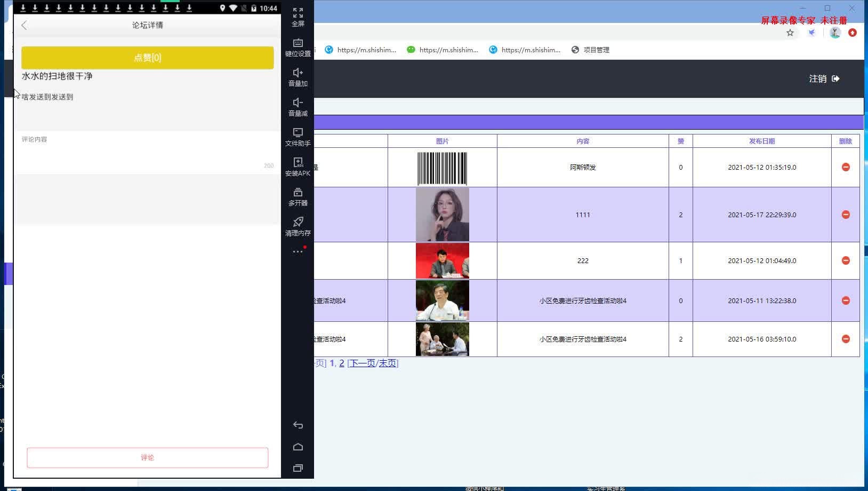The image size is (868, 491).
Task: Focus the 评论内容 comment input field
Action: [x=148, y=153]
